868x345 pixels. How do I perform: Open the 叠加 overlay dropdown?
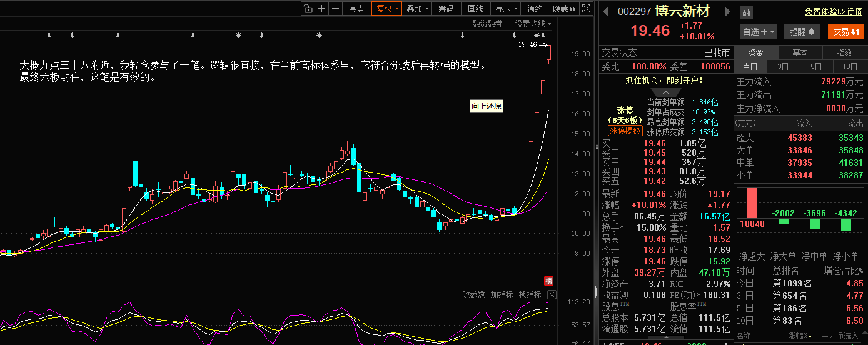click(x=417, y=8)
